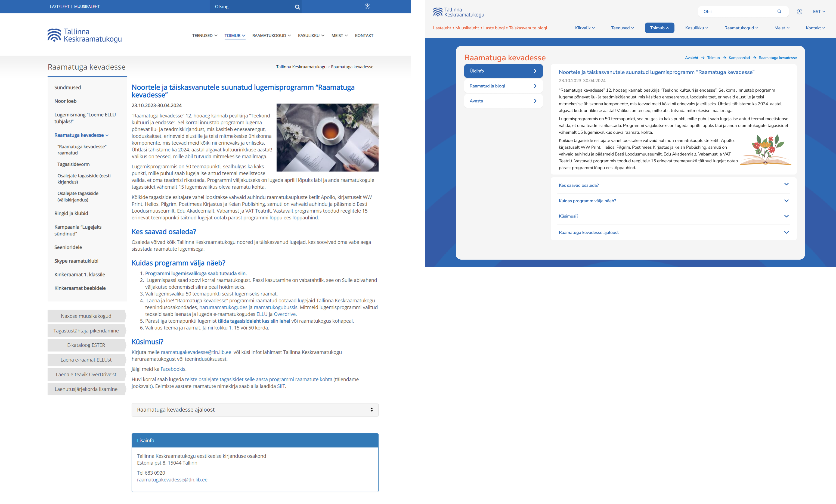Click the tea and books photo
The image size is (836, 504).
327,137
